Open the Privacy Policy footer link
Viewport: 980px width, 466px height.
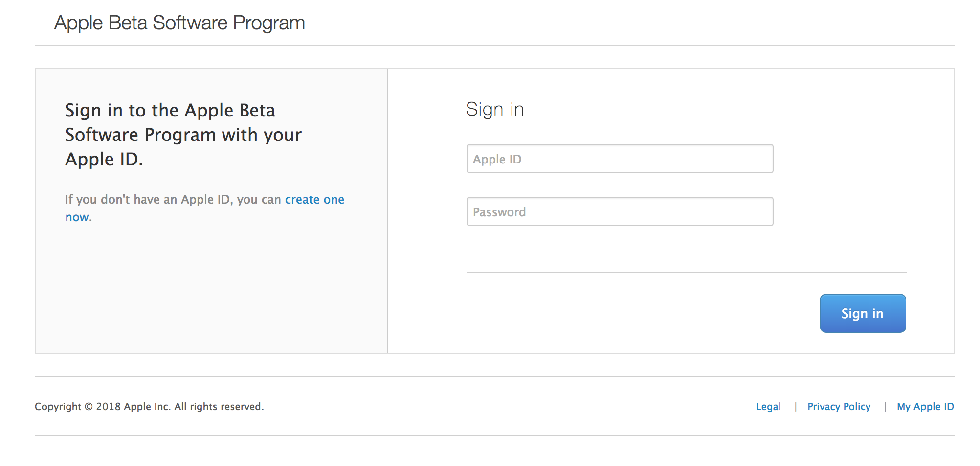coord(839,407)
